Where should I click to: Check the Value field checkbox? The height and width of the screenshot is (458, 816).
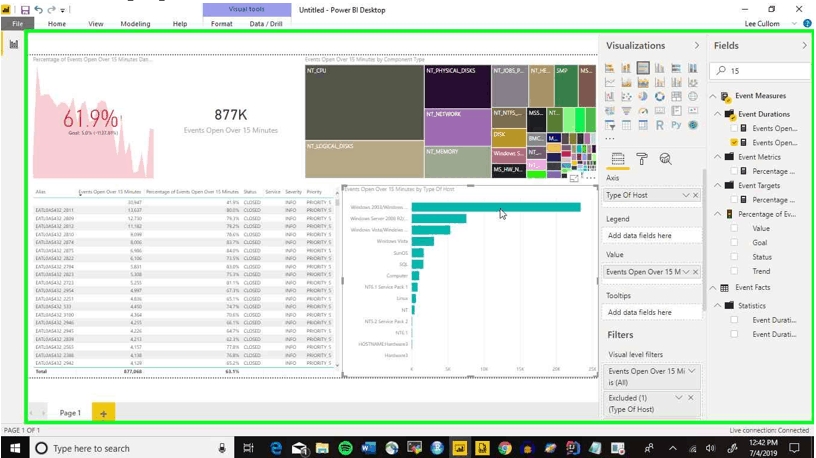click(x=734, y=228)
